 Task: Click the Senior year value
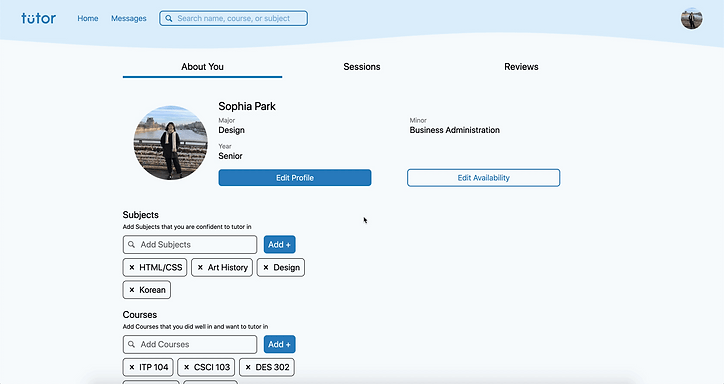230,156
